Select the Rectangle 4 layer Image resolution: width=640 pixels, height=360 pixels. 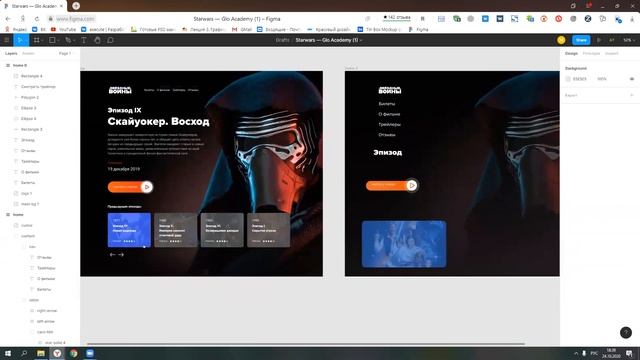tap(31, 76)
